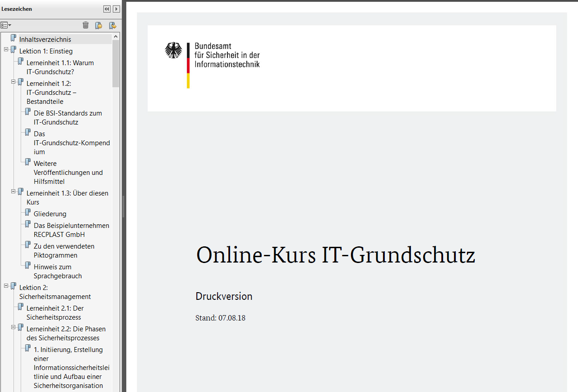Viewport: 578px width, 392px height.
Task: Collapse Lerneinheit 1.2 IT-Grundschutz Bestandteile node
Action: point(13,82)
